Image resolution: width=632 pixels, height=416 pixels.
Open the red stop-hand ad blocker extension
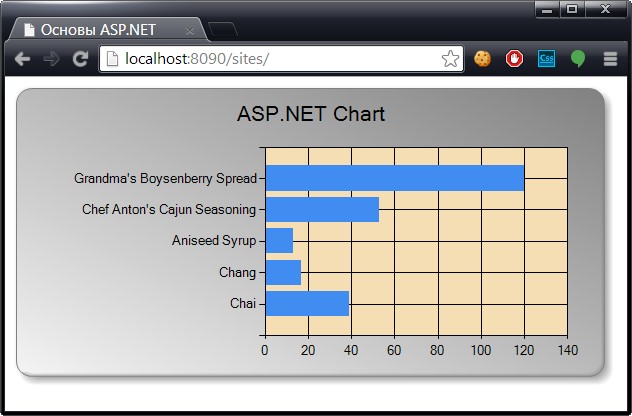coord(514,59)
